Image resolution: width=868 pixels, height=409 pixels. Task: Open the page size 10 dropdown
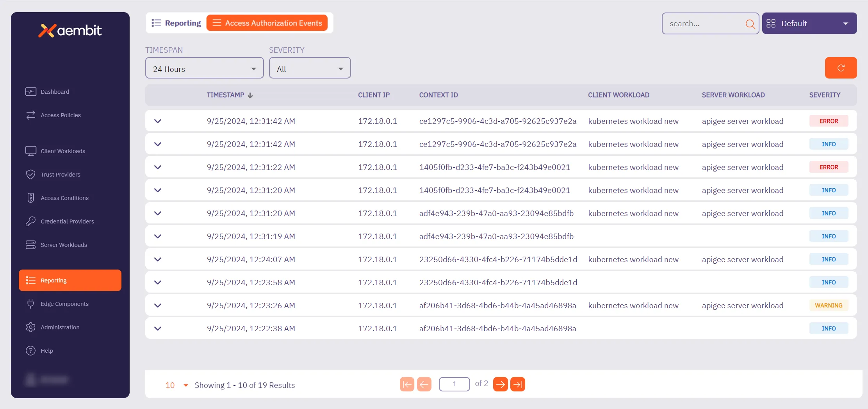tap(176, 385)
